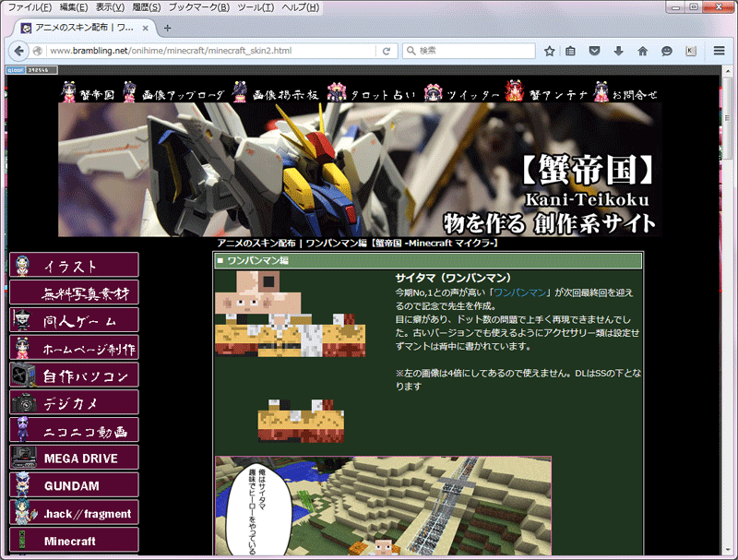Click the small cape texture image
Viewport: 738px width, 560px height.
[x=301, y=421]
